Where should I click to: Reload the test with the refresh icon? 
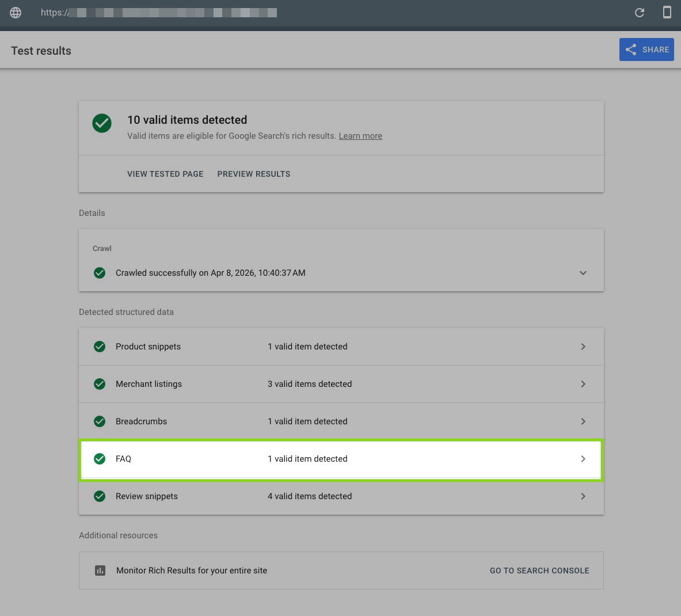point(640,13)
